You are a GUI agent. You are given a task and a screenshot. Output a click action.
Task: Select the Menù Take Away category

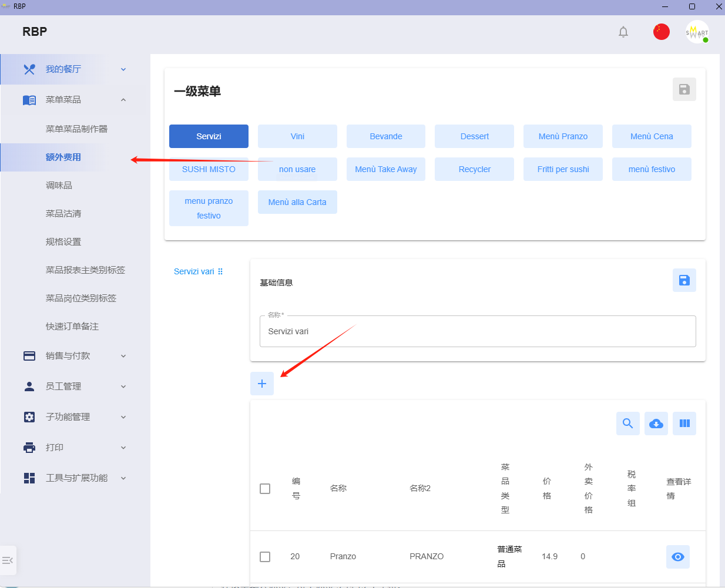(386, 169)
